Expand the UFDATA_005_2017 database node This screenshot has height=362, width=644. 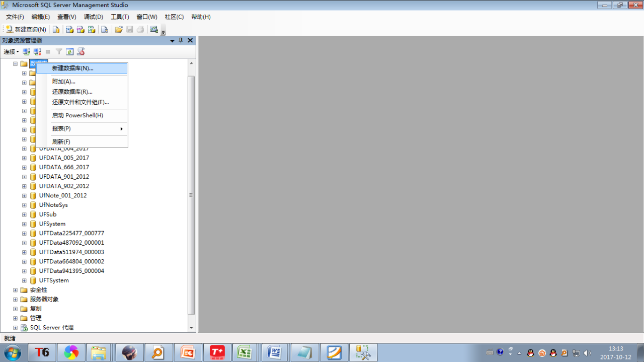[x=24, y=158]
